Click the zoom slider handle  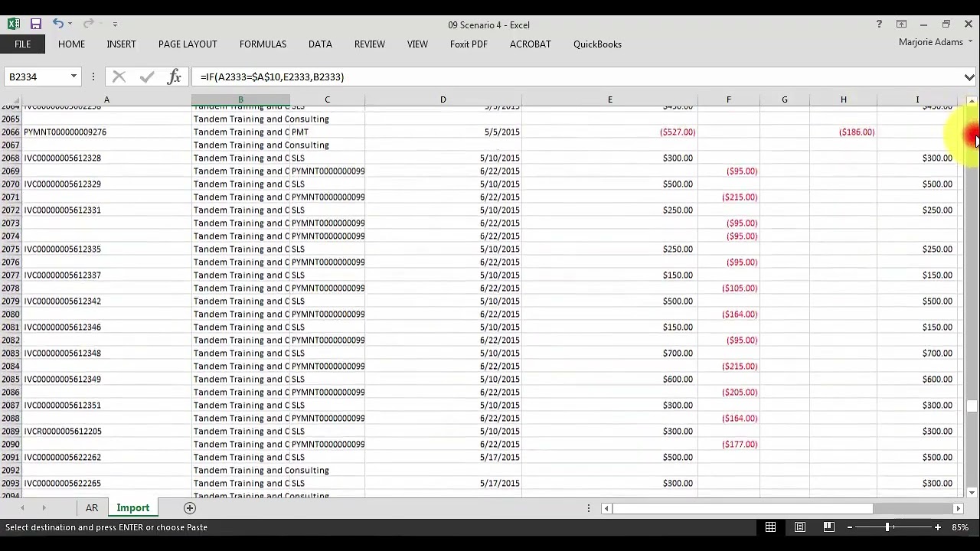click(887, 527)
